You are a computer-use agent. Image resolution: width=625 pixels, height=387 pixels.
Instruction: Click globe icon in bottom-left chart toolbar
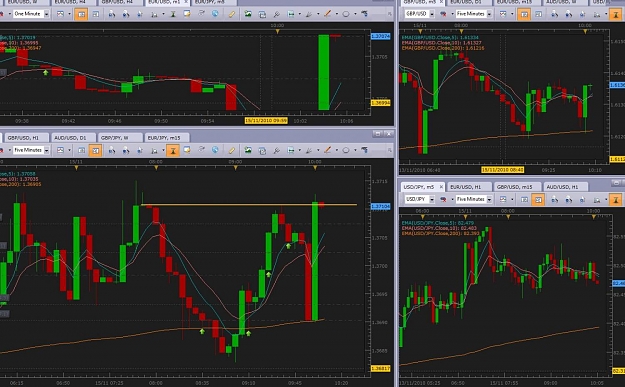[215, 150]
